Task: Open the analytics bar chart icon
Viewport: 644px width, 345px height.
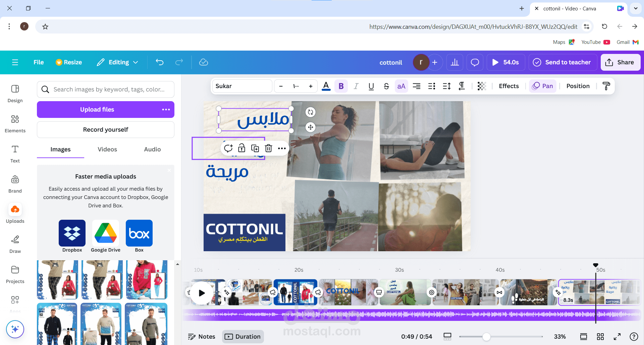Action: coord(455,62)
